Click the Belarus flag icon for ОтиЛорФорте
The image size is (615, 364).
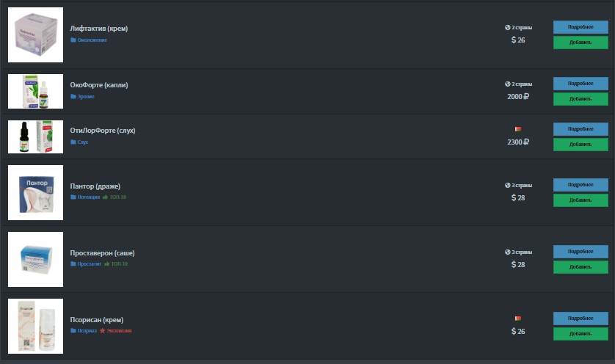517,129
